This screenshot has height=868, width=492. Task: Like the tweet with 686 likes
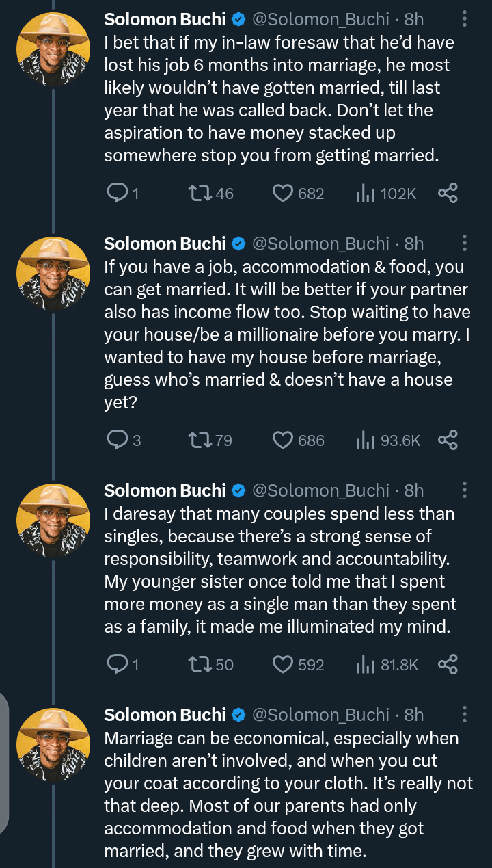(x=283, y=440)
